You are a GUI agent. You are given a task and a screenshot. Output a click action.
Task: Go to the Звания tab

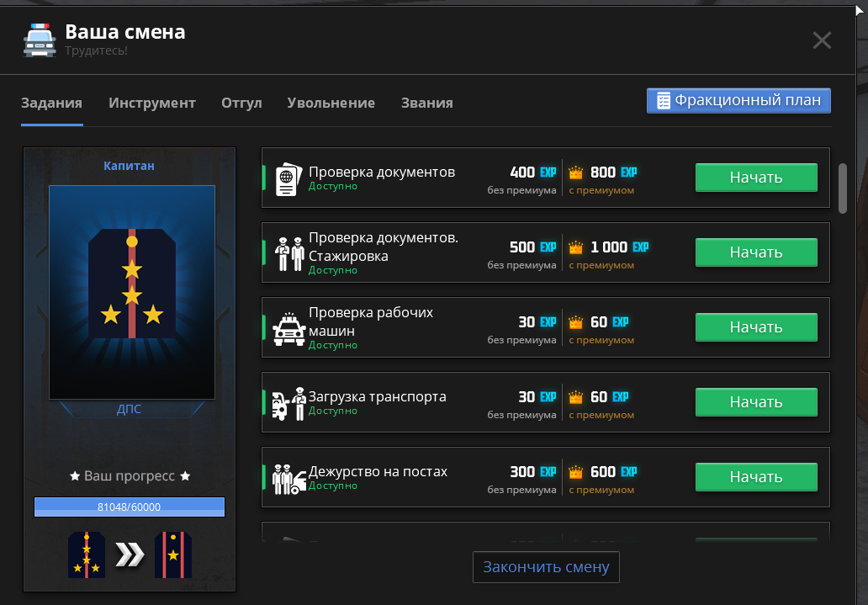point(426,103)
